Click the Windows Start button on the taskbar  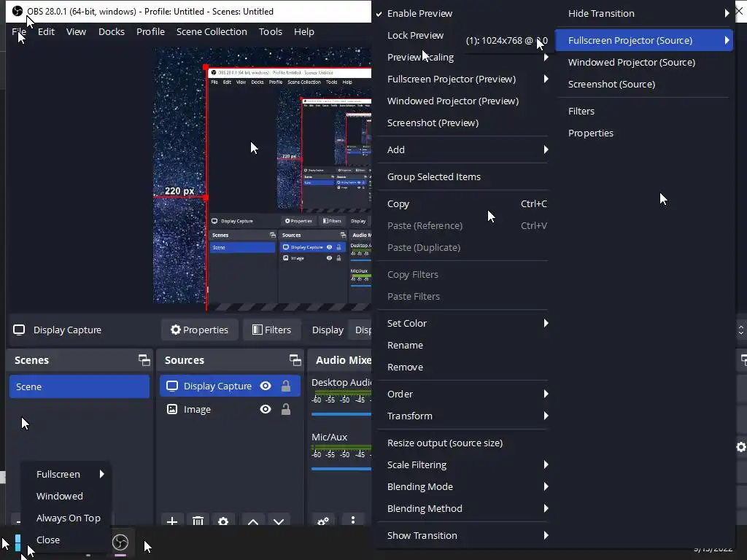18,542
